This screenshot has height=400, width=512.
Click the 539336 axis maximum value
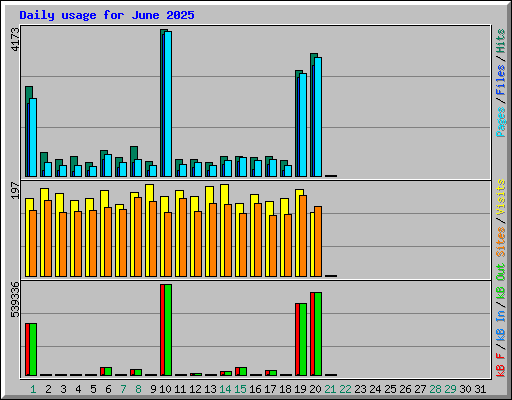15,300
